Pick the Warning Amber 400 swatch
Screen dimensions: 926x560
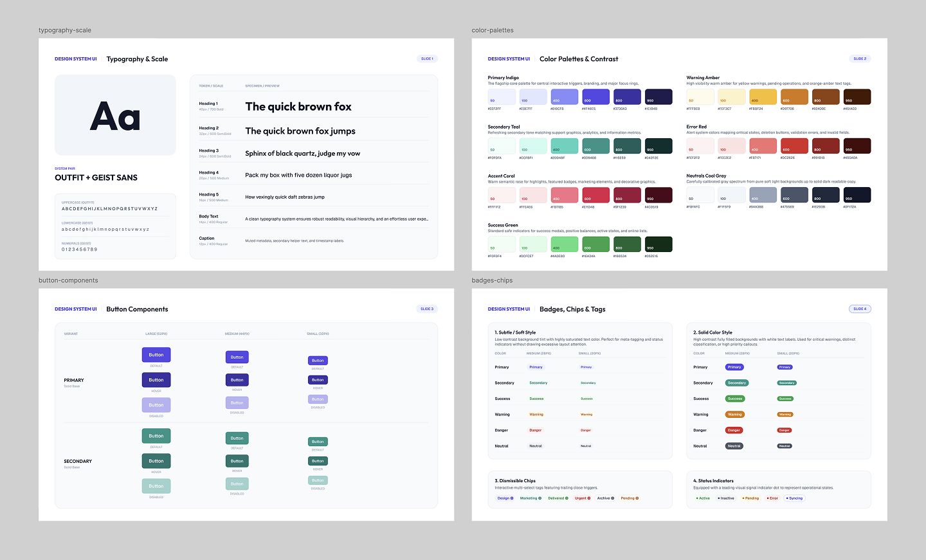coord(763,96)
